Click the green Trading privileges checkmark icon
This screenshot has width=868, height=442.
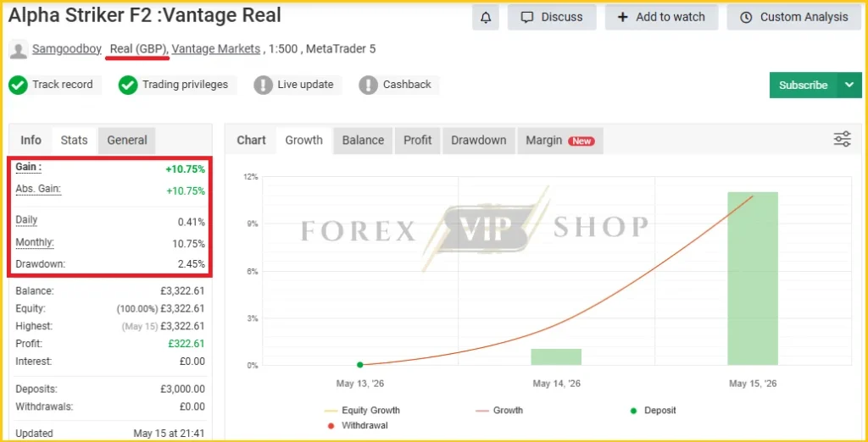(128, 86)
